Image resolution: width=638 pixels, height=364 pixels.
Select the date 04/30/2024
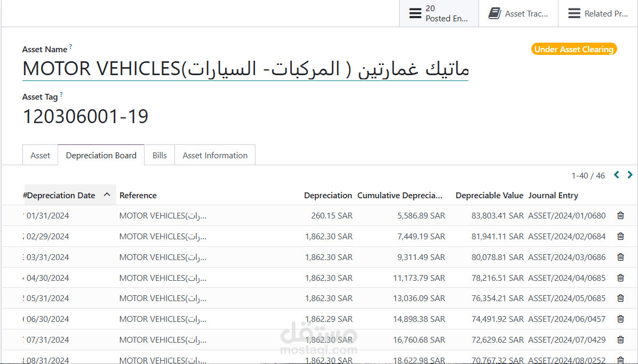(47, 278)
